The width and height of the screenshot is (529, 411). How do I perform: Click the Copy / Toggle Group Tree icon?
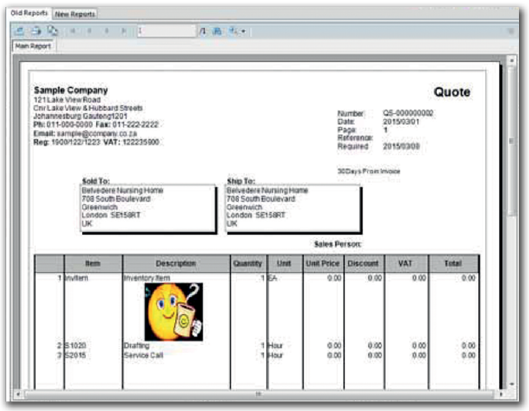coord(52,31)
